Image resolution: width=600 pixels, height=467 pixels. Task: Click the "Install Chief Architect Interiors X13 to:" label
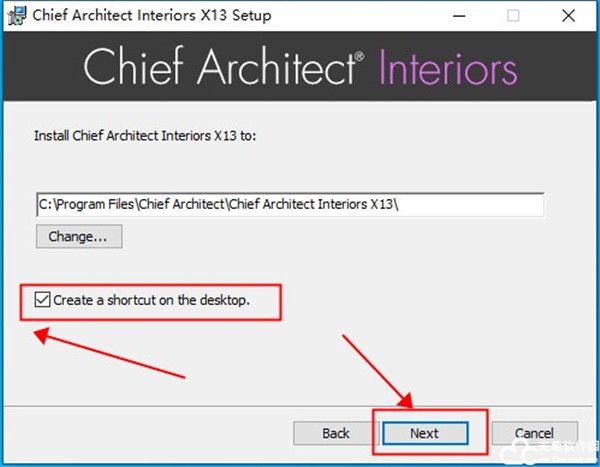[x=145, y=134]
